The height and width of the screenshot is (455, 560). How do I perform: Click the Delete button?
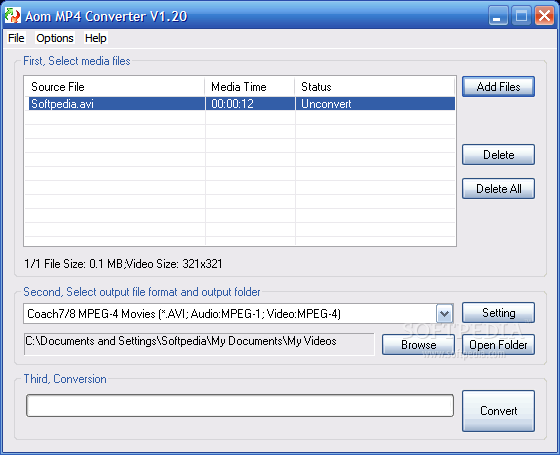pyautogui.click(x=498, y=155)
